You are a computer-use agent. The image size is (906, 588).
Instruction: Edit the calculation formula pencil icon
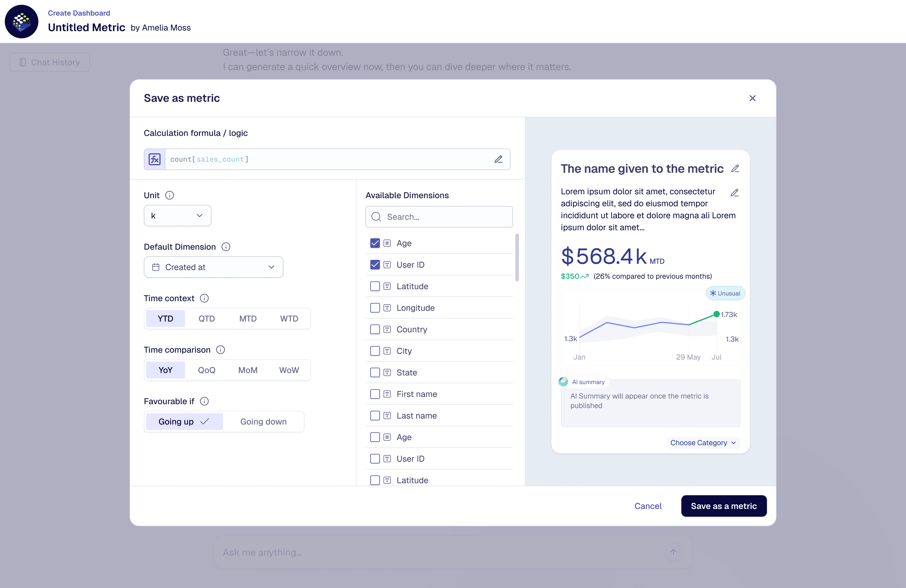click(x=498, y=159)
